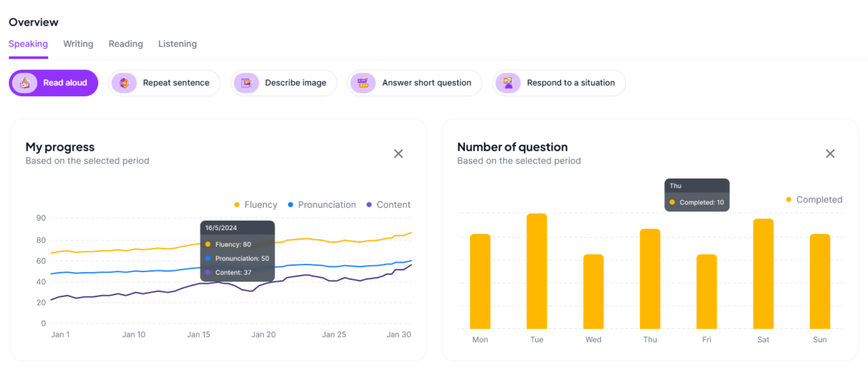Click the Jan 15 axis label
The image size is (868, 383).
tap(198, 335)
